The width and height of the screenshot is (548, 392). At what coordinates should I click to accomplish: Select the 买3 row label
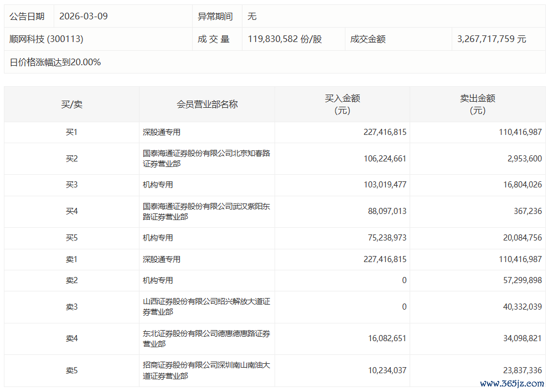click(x=71, y=185)
